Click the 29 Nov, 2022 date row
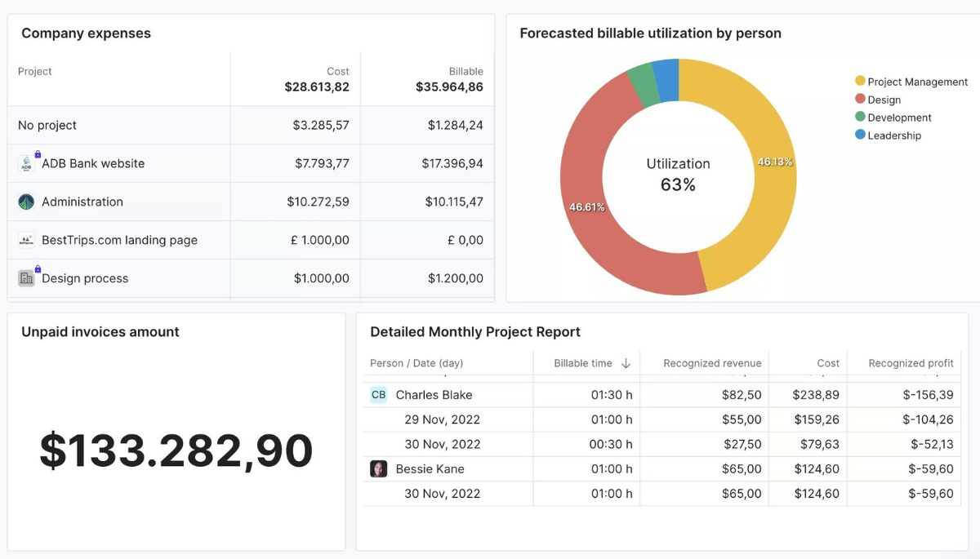Viewport: 980px width, 559px height. (x=442, y=419)
